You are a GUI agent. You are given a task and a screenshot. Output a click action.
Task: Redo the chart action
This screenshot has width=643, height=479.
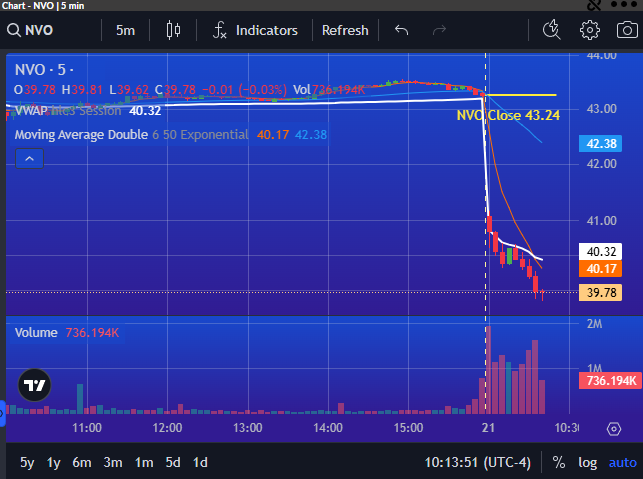tap(439, 30)
